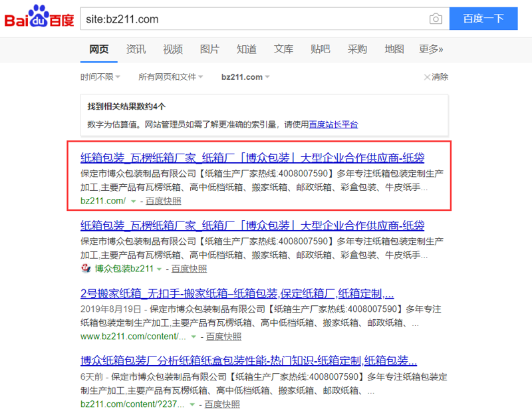The width and height of the screenshot is (532, 411).
Task: Expand arrow next to bz211.com/content/?237...
Action: 192,404
